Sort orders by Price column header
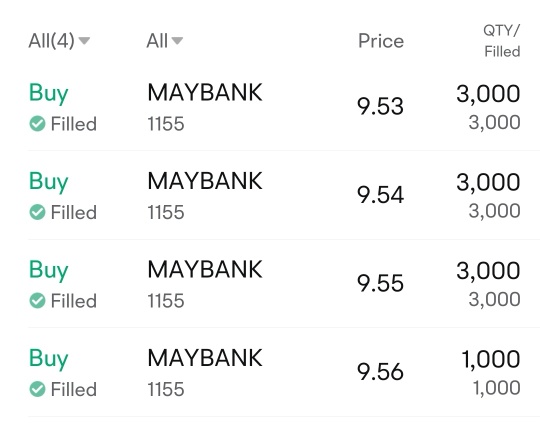Viewport: 540px width, 424px height. (x=381, y=41)
